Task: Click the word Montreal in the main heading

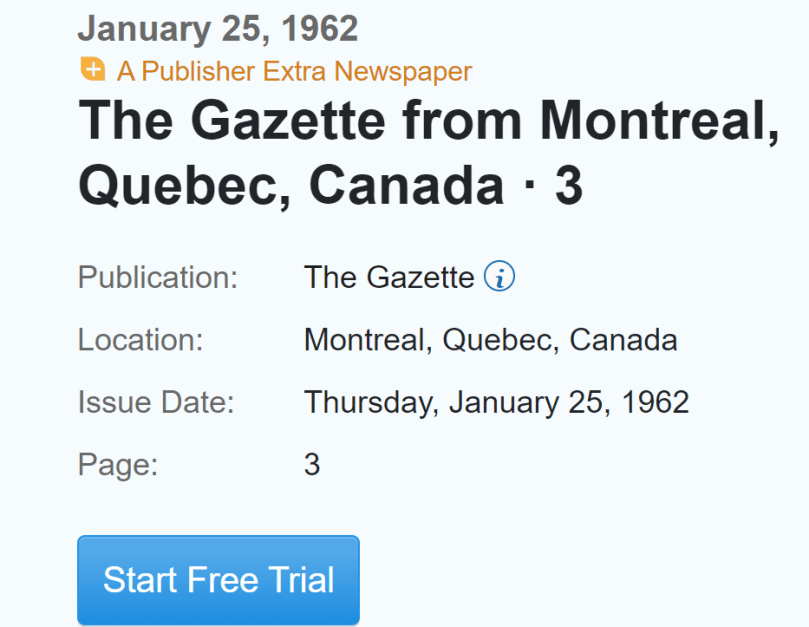Action: [x=659, y=121]
